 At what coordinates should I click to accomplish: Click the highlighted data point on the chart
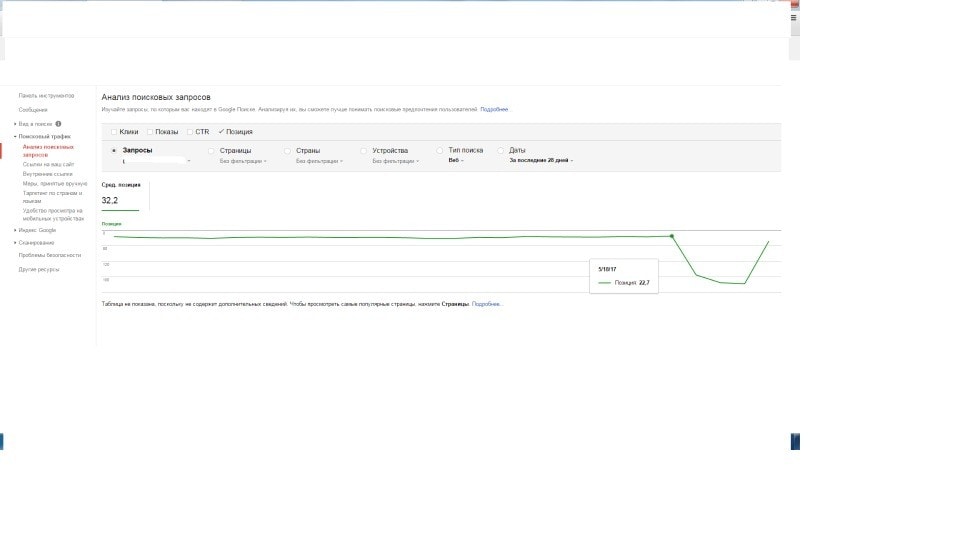pos(672,236)
